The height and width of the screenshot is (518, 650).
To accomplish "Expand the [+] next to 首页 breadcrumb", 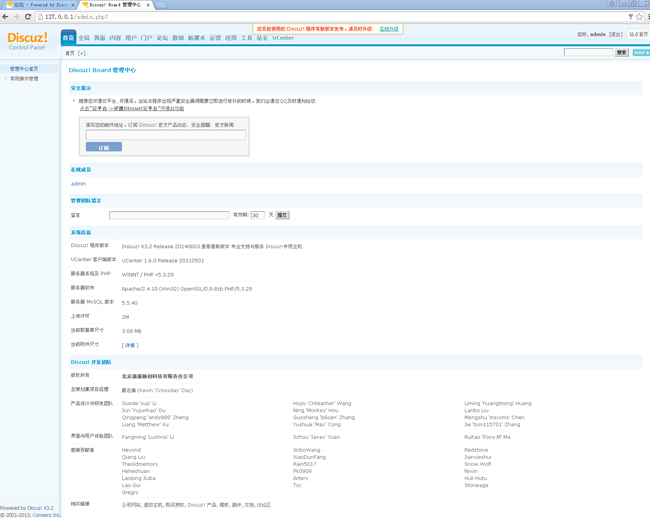I will coord(82,53).
